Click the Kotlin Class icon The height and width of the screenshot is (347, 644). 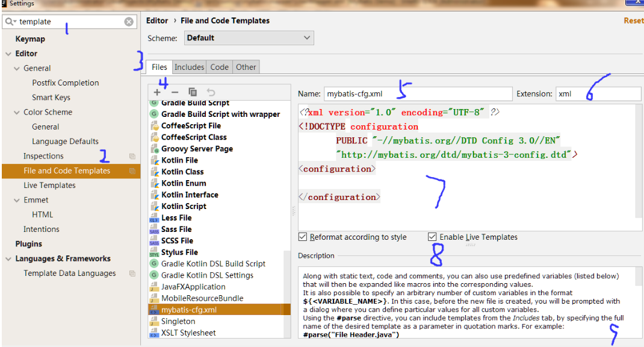coord(154,172)
